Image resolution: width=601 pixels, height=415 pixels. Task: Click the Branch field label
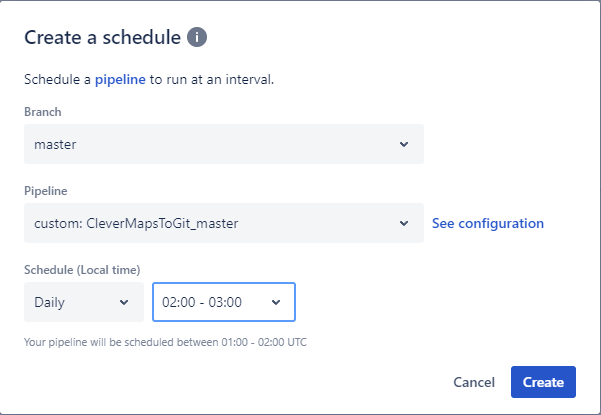pos(42,112)
